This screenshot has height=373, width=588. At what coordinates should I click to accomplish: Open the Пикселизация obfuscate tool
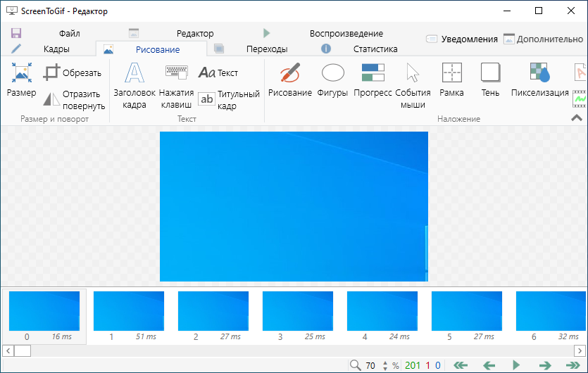click(x=539, y=80)
